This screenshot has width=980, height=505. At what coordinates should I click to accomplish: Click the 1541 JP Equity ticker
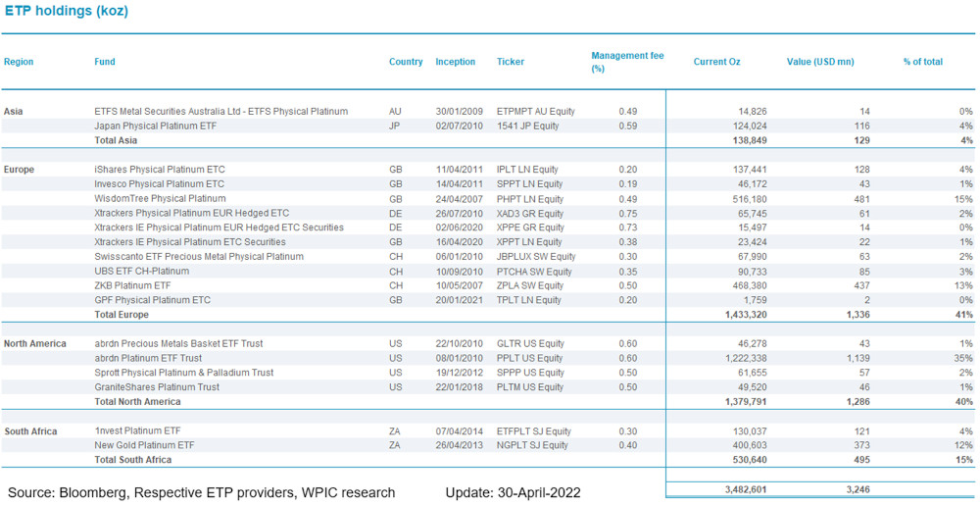point(527,126)
